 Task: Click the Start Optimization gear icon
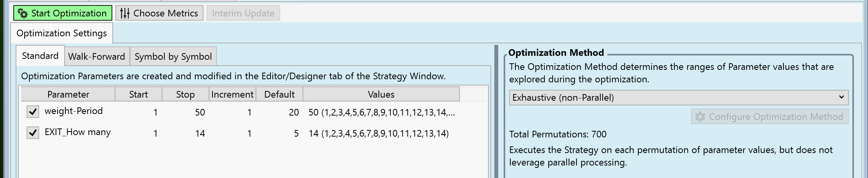point(23,13)
